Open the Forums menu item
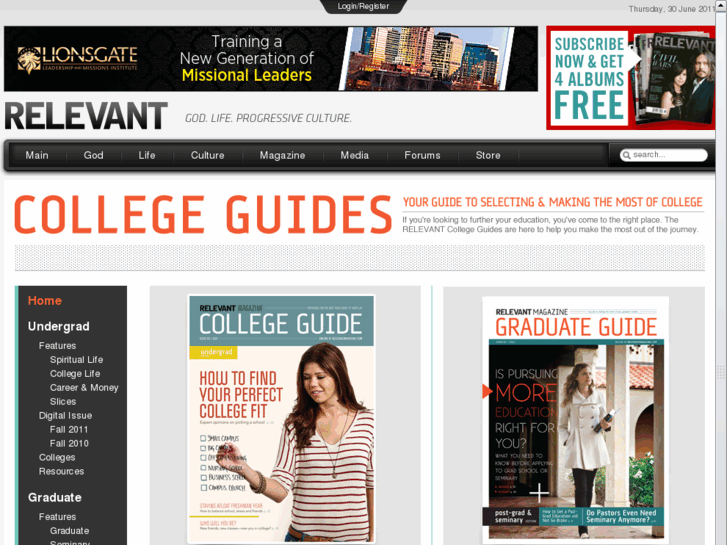 click(x=422, y=155)
